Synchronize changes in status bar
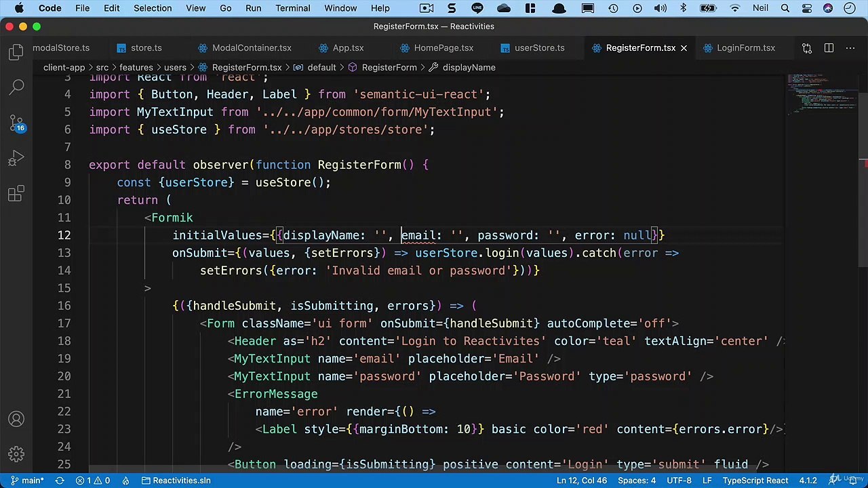The height and width of the screenshot is (488, 868). pyautogui.click(x=60, y=481)
